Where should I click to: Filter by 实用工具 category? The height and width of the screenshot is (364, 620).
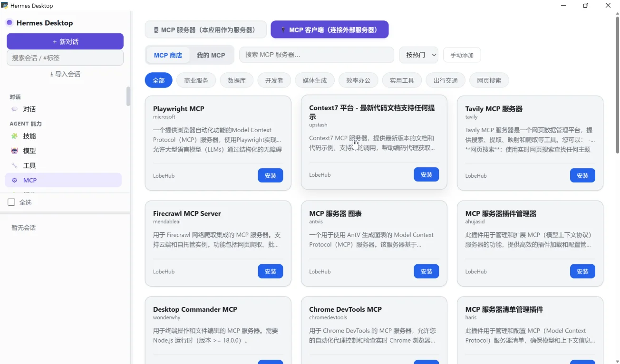(x=402, y=81)
